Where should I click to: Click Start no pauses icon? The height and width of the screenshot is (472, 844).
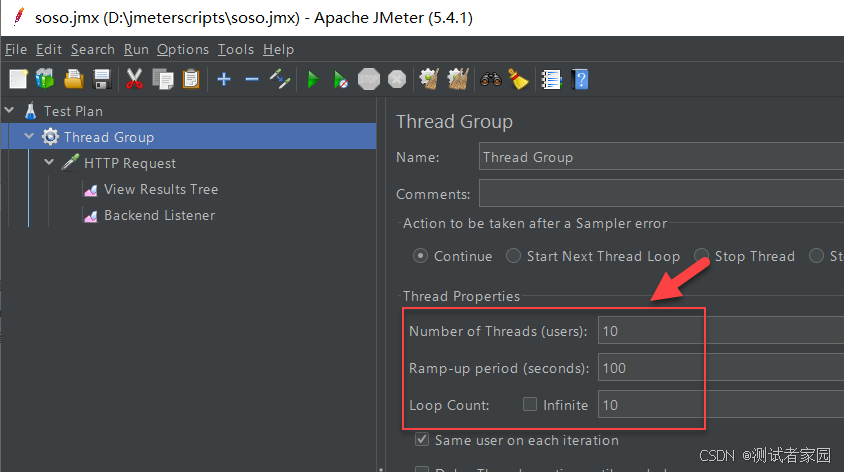tap(340, 80)
